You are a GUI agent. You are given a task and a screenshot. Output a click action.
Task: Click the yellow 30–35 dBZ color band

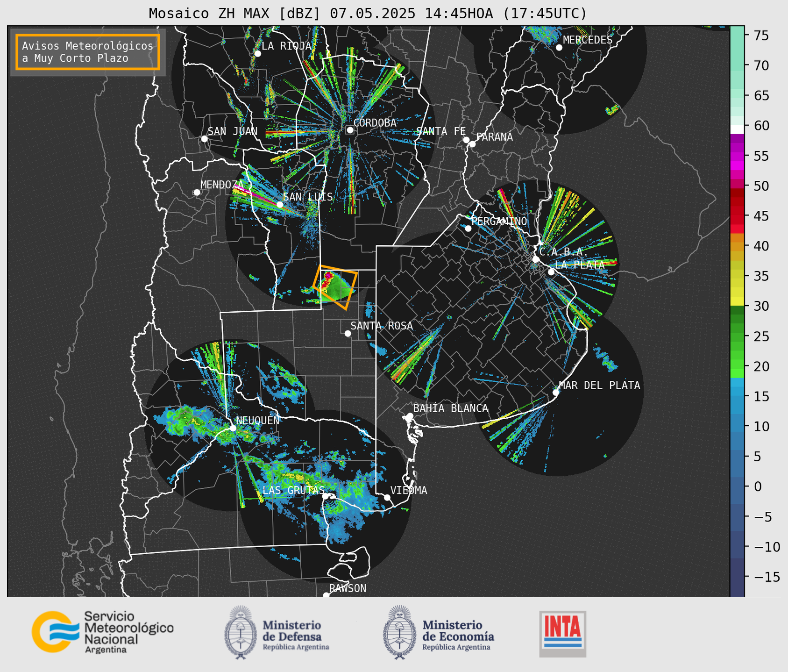[x=737, y=290]
